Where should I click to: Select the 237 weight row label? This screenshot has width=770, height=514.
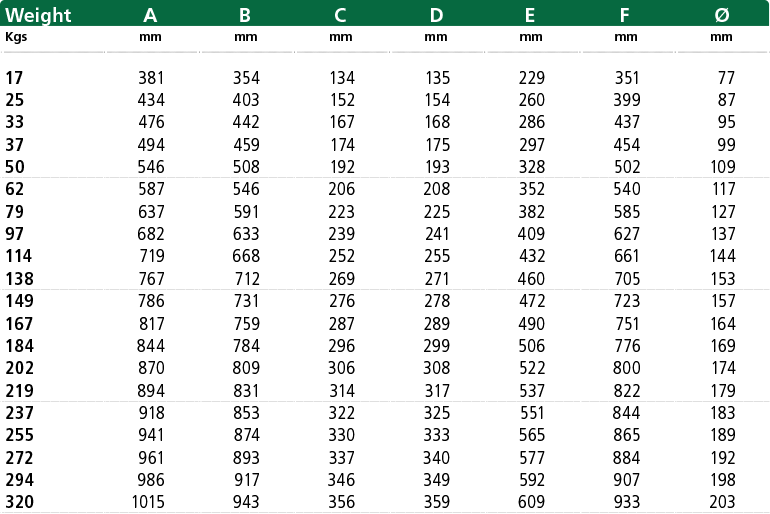pos(19,413)
